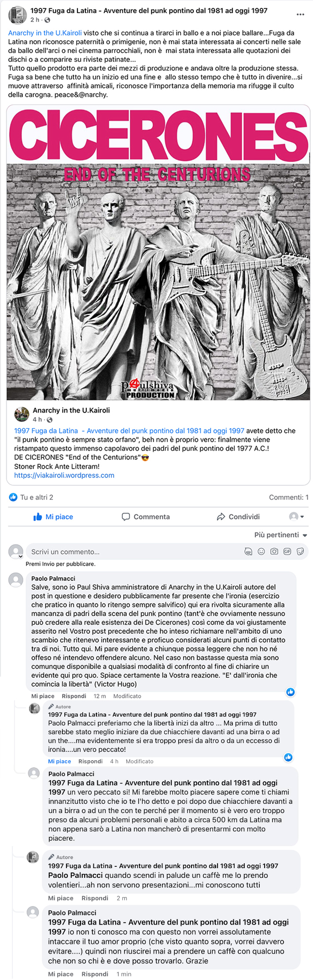Open the Cicerones album cover image
The height and width of the screenshot is (980, 313).
(158, 252)
